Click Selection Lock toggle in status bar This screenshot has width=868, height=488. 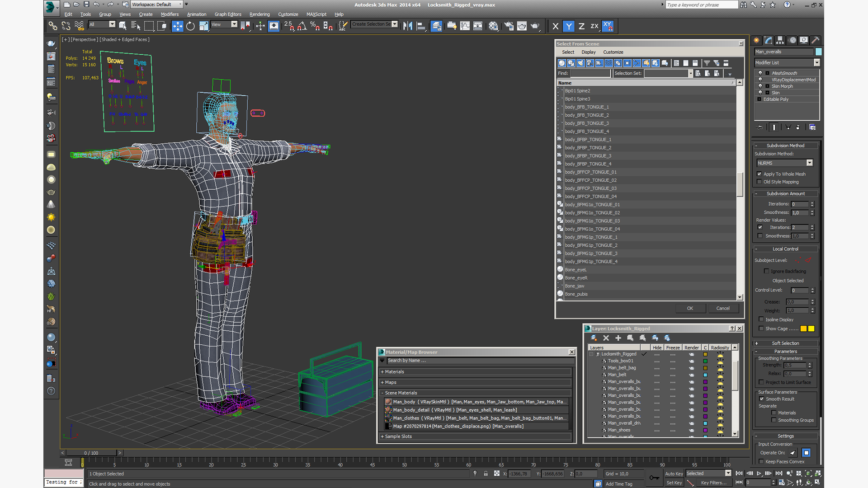(486, 474)
